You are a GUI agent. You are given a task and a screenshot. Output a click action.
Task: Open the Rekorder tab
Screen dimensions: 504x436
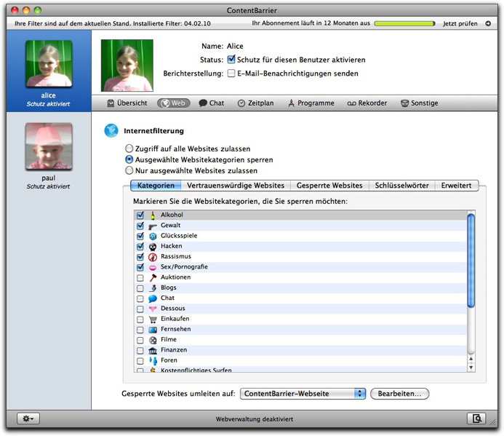[x=367, y=103]
